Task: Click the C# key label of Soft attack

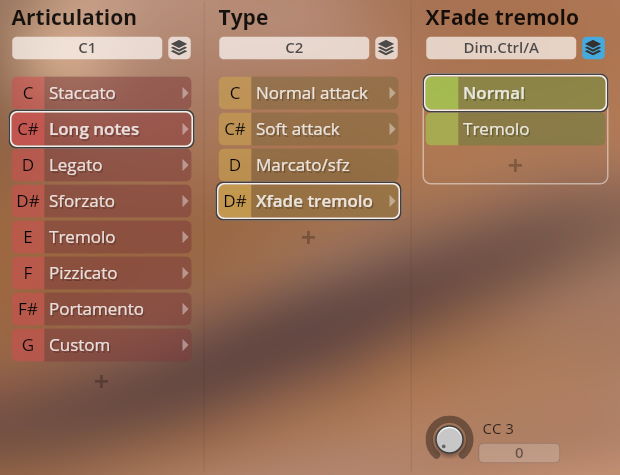Action: [235, 129]
